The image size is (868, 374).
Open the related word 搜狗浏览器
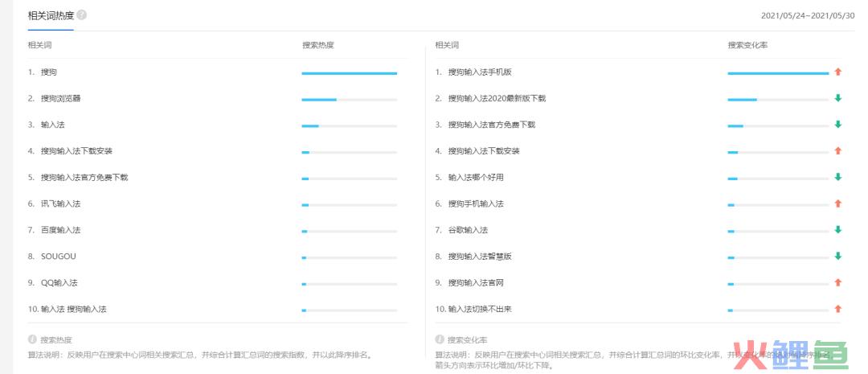click(61, 99)
